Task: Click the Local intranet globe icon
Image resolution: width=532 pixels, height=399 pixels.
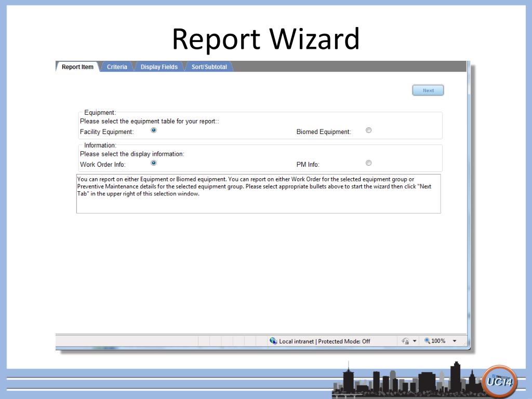Action: [x=273, y=341]
